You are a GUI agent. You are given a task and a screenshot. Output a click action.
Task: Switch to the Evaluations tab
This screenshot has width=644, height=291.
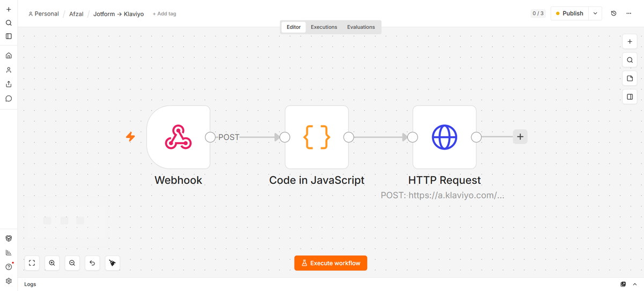pos(361,27)
